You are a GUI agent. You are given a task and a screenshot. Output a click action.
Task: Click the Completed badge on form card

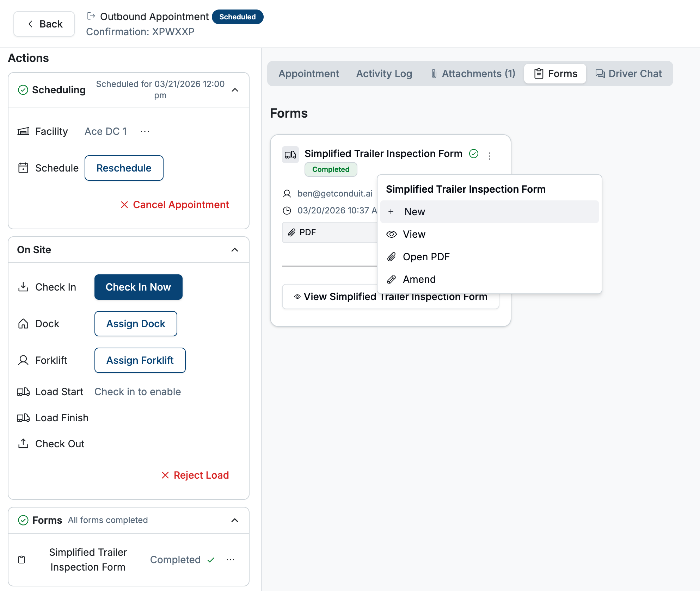tap(331, 169)
